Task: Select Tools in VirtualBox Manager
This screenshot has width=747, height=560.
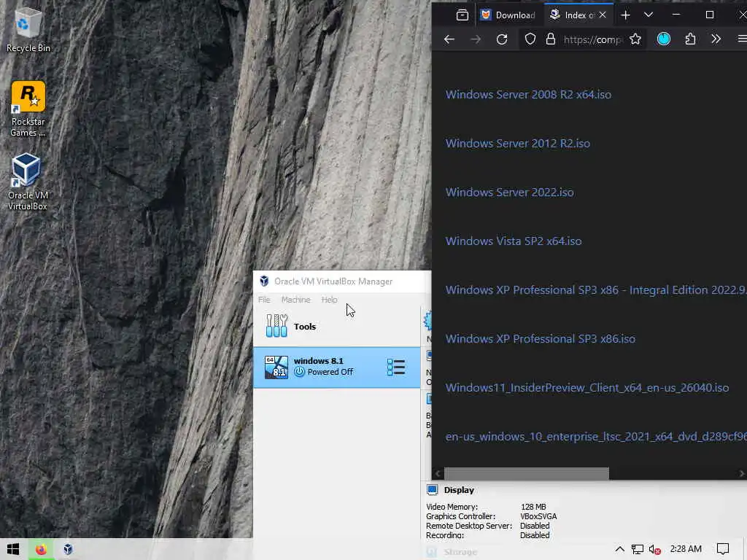Action: [337, 327]
